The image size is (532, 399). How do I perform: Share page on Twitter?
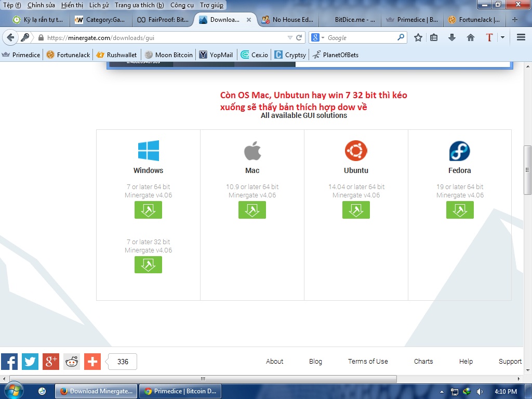tap(30, 362)
